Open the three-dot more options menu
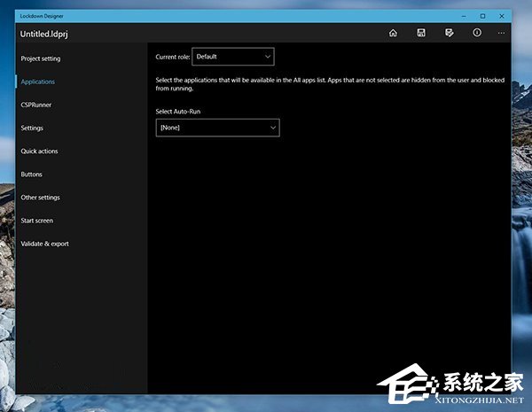 pyautogui.click(x=501, y=34)
